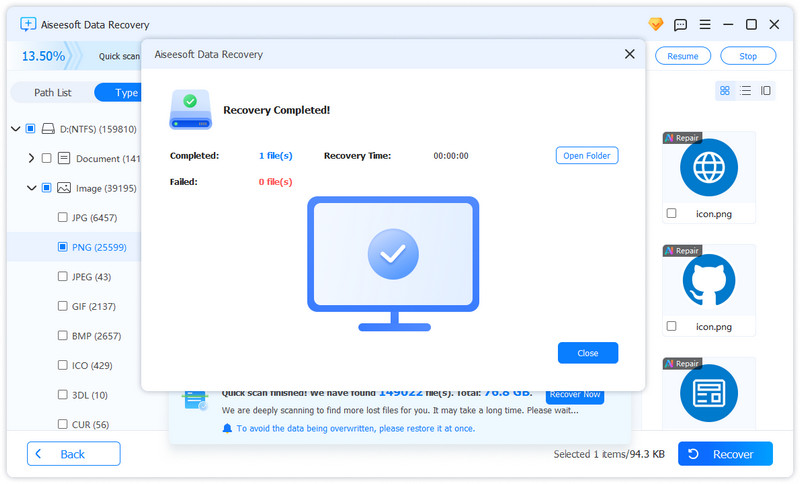800x484 pixels.
Task: Expand the Document tree node
Action: click(31, 158)
